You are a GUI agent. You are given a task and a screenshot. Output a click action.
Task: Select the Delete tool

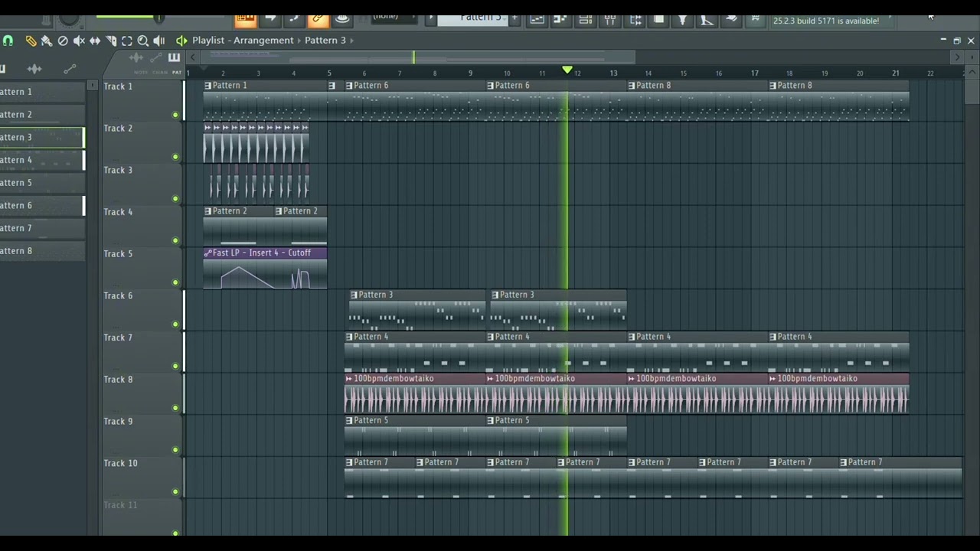pyautogui.click(x=63, y=41)
